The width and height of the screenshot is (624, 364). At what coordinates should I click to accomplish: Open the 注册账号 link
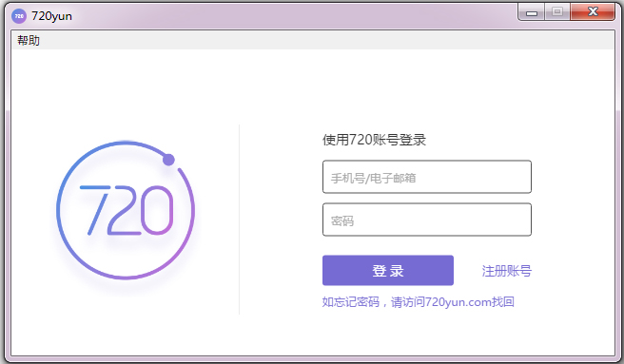tap(507, 271)
